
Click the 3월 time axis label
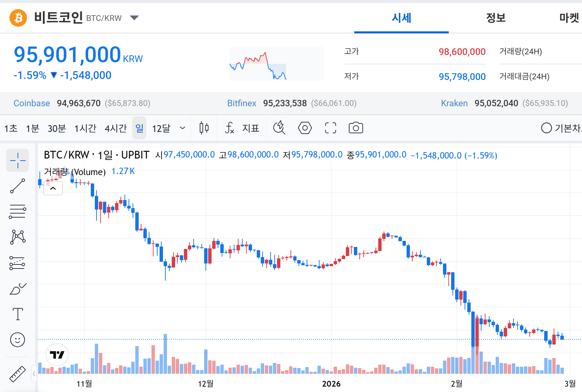(570, 384)
